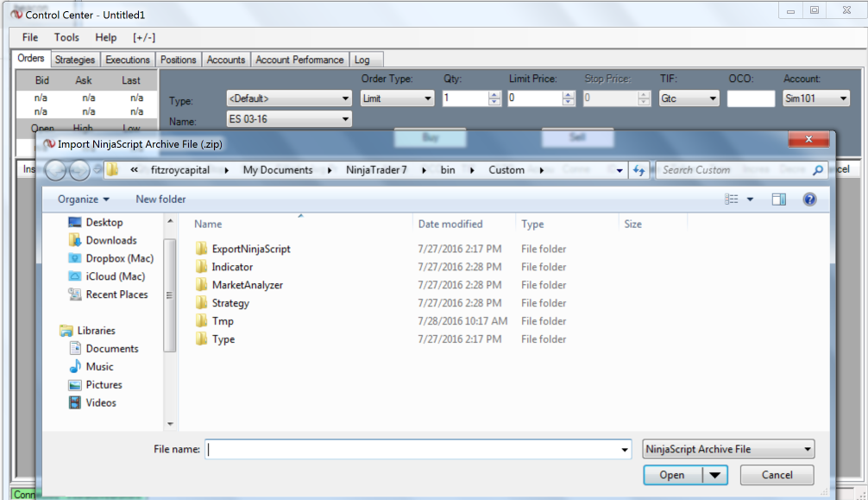This screenshot has height=500, width=868.
Task: Select the Strategy folder icon
Action: pyautogui.click(x=202, y=302)
